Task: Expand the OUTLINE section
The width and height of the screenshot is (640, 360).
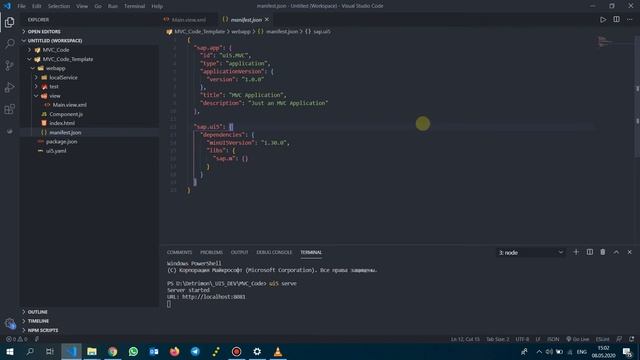Action: point(89,312)
